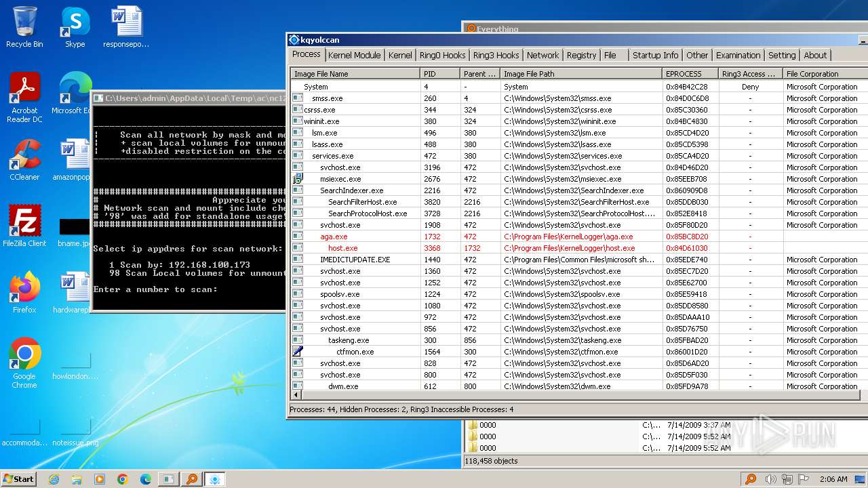Switch to the Other tab

696,56
